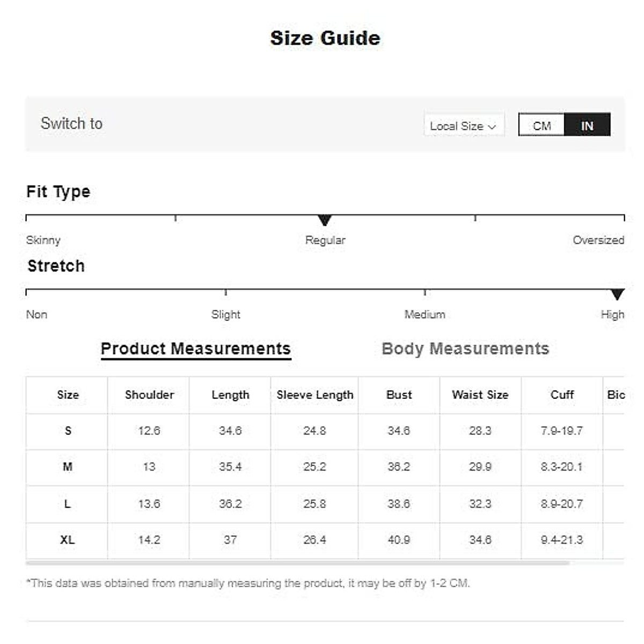The width and height of the screenshot is (644, 644).
Task: Click the Length column header
Action: (x=230, y=395)
